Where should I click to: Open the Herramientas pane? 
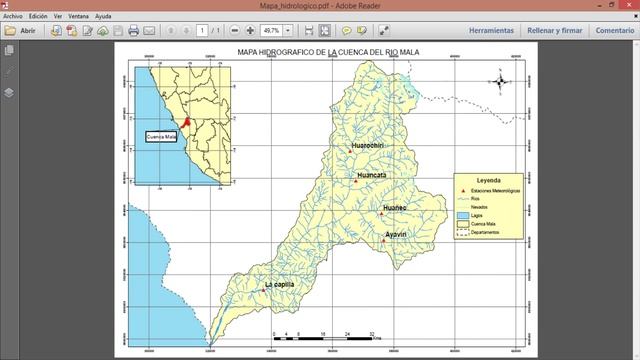(x=491, y=31)
